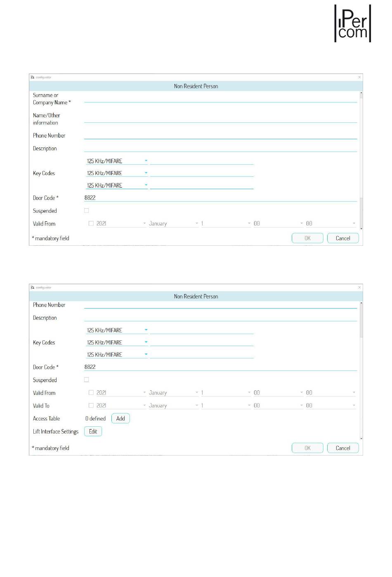Open Valid From year dropdown in lower dialog

pos(121,393)
